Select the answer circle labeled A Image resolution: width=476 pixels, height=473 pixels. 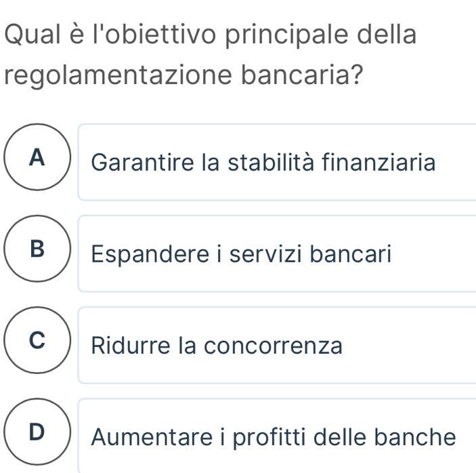(x=38, y=159)
